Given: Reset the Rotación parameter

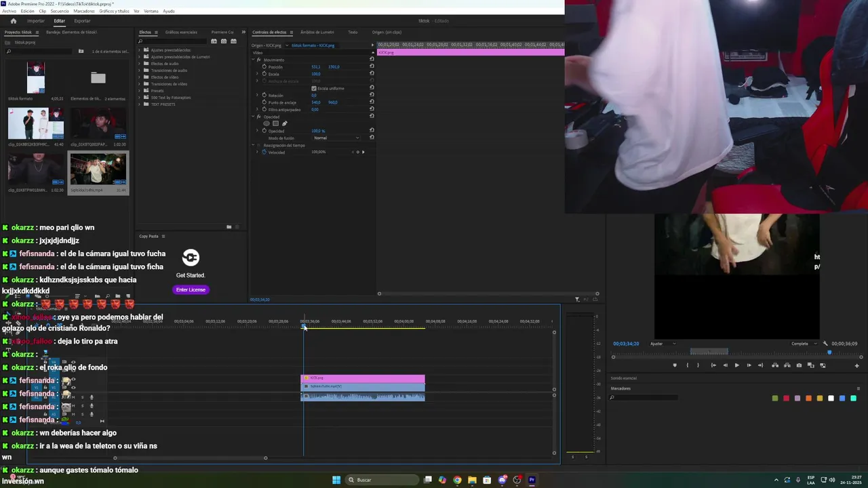Looking at the screenshot, I should pos(372,95).
